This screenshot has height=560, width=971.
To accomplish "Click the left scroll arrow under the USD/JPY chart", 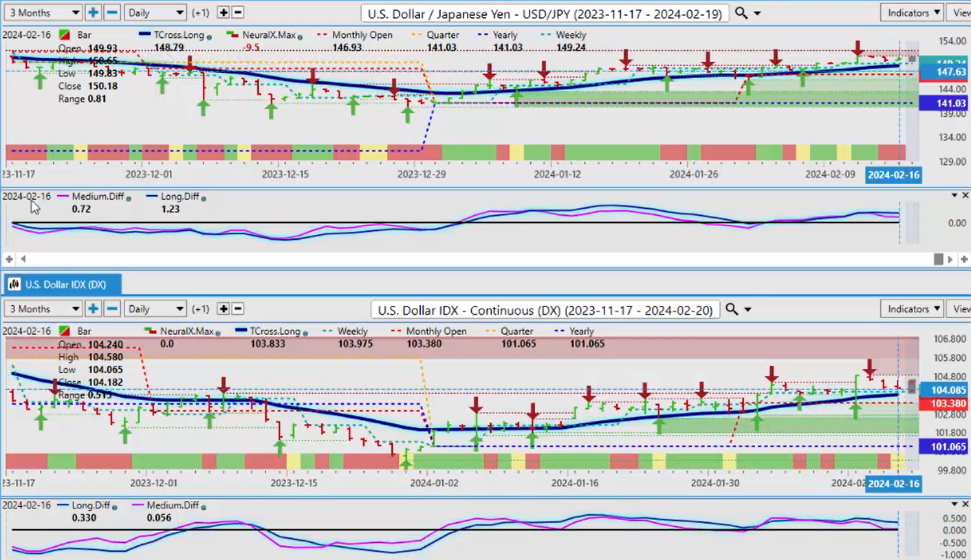I will [22, 259].
